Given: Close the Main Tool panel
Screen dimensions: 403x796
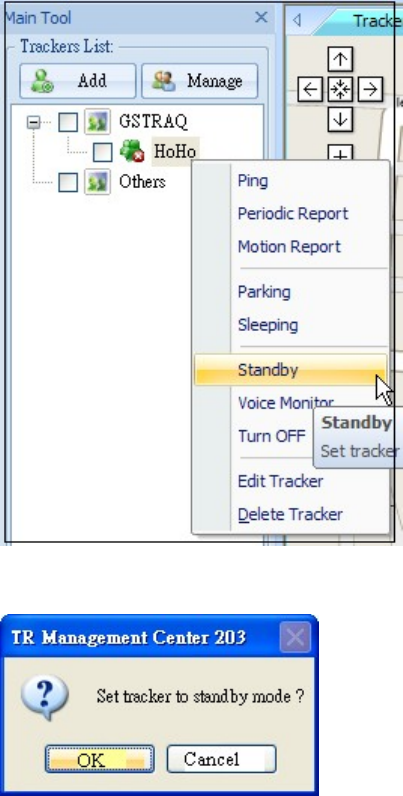Looking at the screenshot, I should pos(261,18).
